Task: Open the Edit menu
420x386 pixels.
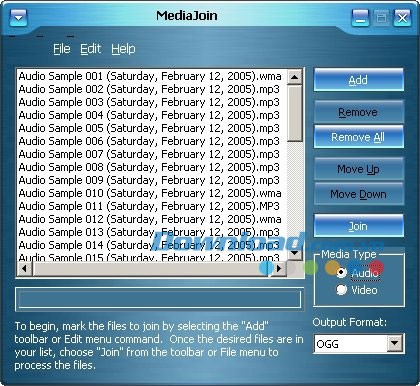Action: 90,49
